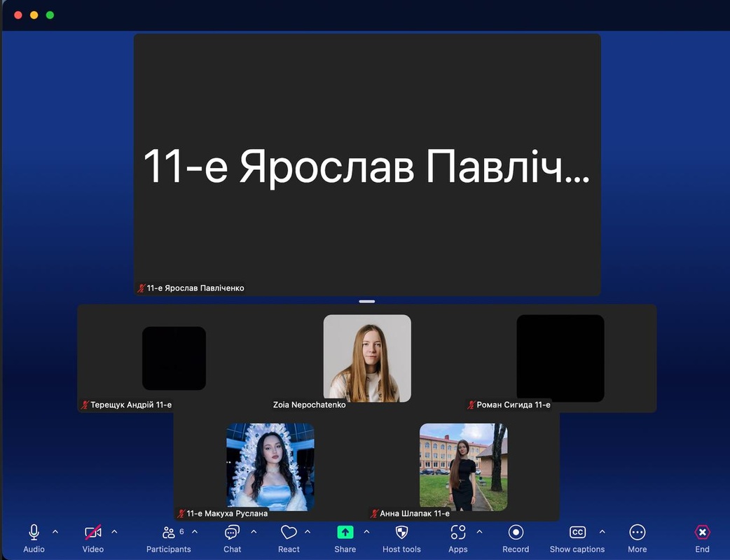Open Host tools shield icon

click(x=401, y=533)
